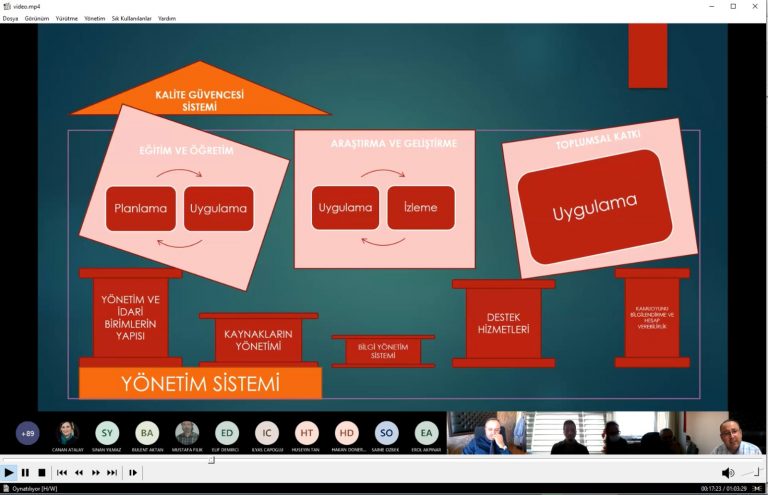The height and width of the screenshot is (495, 768).
Task: Open the Sık Kullanılanlar menu
Action: coord(131,19)
